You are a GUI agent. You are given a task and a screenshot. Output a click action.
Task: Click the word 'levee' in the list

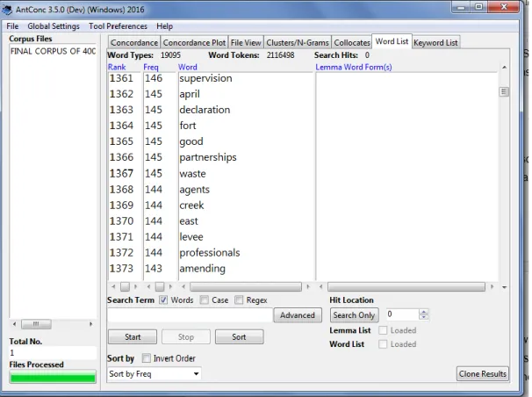point(191,237)
